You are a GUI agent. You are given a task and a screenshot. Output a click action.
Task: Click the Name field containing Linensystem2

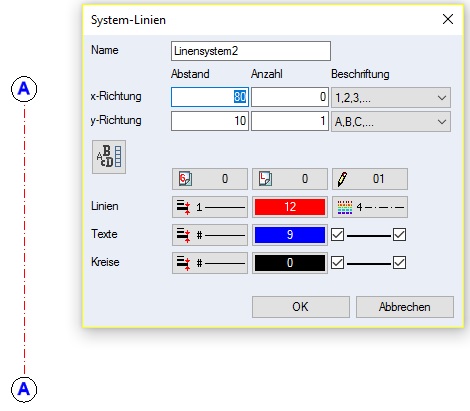tap(251, 51)
